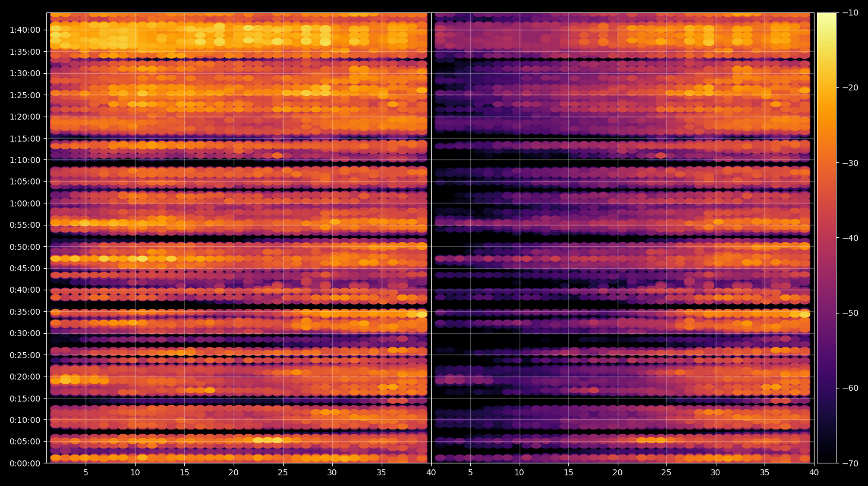Click the −60 colorbar tick label
Screen dimensions: 868x486
(850, 388)
